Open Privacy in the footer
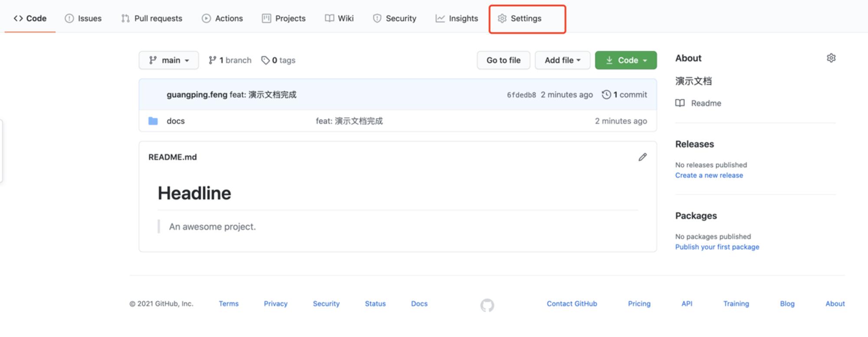The width and height of the screenshot is (868, 337). pyautogui.click(x=276, y=304)
